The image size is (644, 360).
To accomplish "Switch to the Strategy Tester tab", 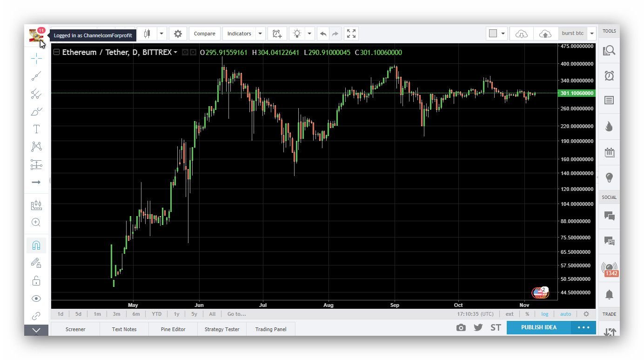I will point(222,329).
